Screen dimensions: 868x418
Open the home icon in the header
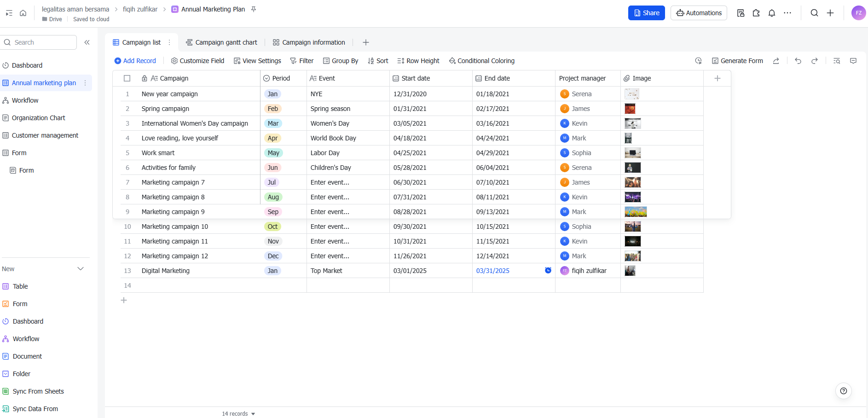23,13
